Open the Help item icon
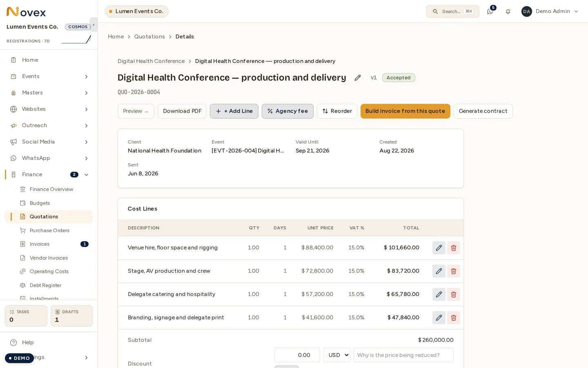 [x=13, y=343]
